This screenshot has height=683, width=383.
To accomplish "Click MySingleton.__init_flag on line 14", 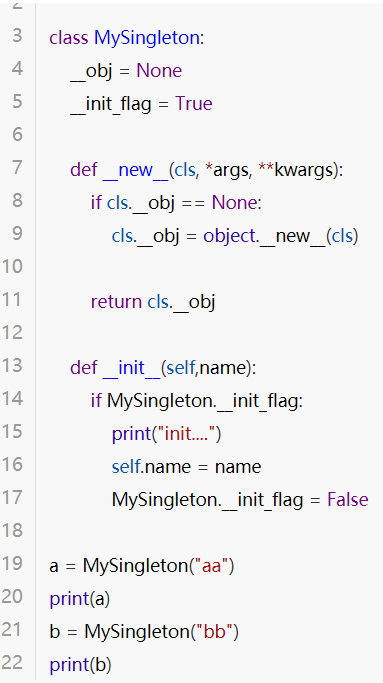I will pyautogui.click(x=202, y=401).
